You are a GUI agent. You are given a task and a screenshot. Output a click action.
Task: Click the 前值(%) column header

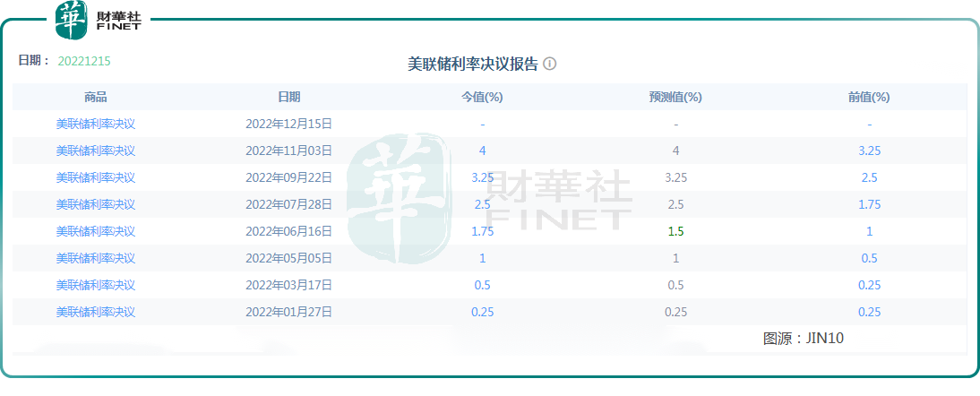(869, 98)
